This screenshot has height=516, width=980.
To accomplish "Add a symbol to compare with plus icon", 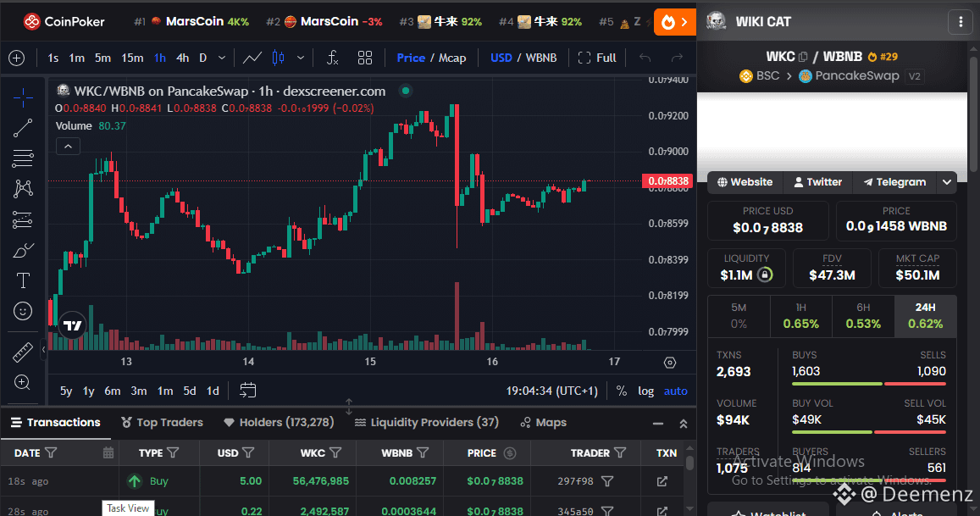I will point(17,58).
